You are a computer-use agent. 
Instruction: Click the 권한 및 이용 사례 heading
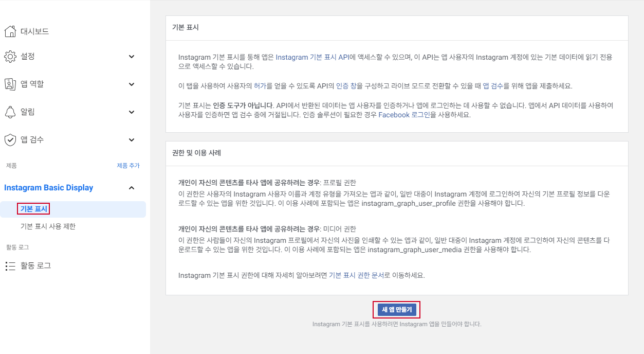tap(196, 153)
